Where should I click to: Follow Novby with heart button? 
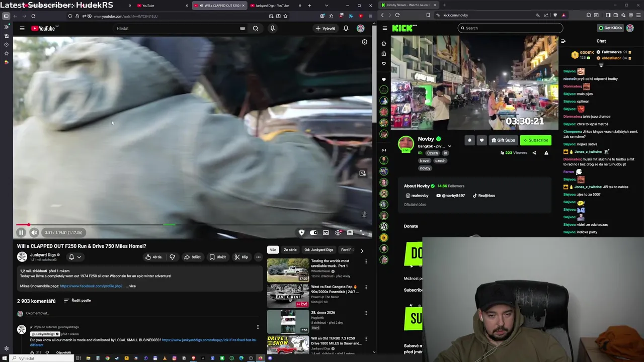(481, 140)
